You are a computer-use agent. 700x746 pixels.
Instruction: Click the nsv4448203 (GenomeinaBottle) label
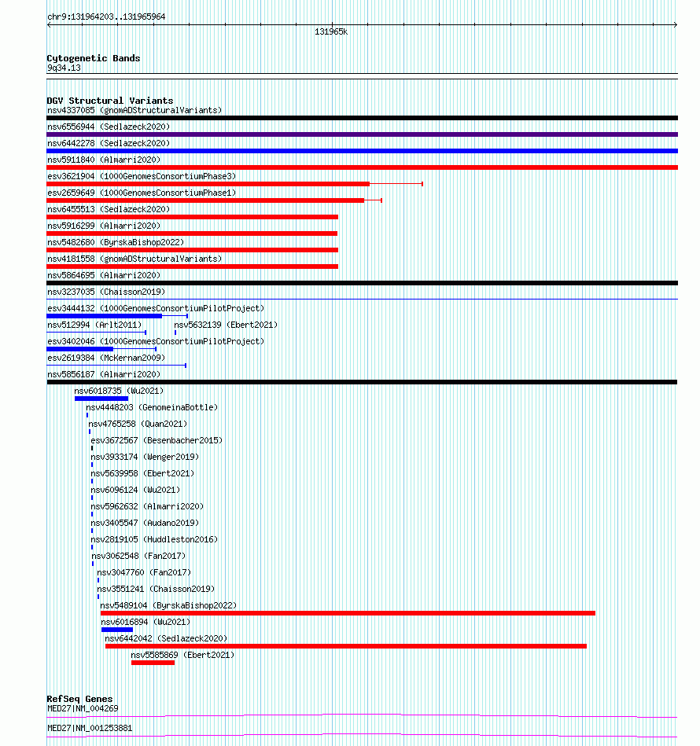(152, 408)
